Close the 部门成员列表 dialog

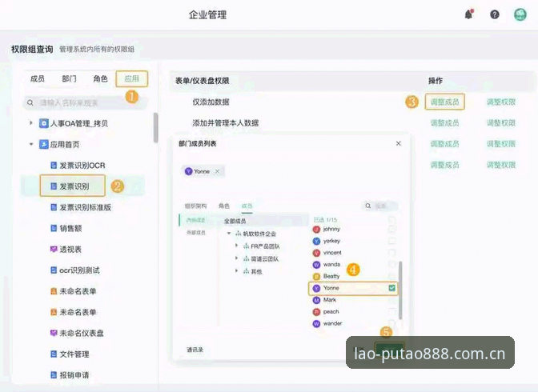point(399,143)
